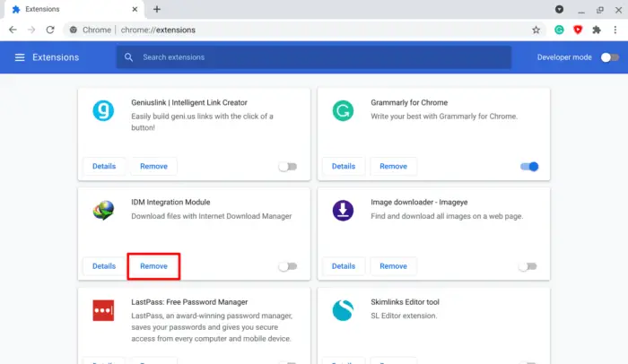
Task: Enable Developer mode switch
Action: (x=609, y=57)
